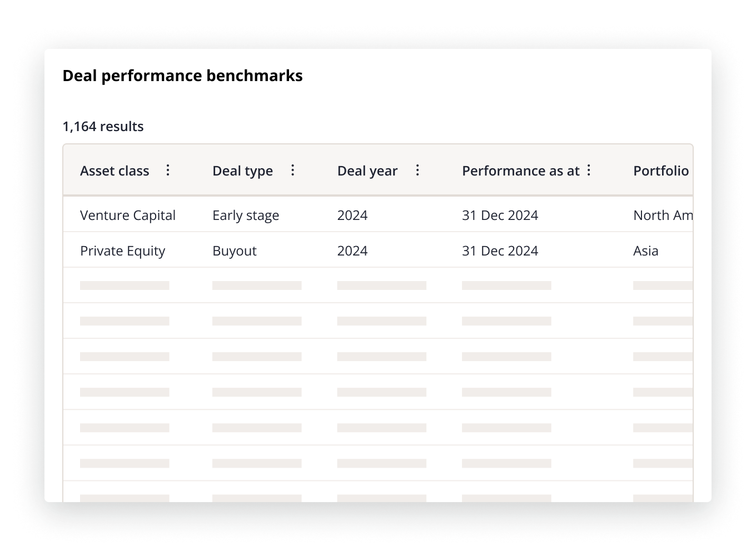Click the Portfolio column header

pyautogui.click(x=661, y=171)
